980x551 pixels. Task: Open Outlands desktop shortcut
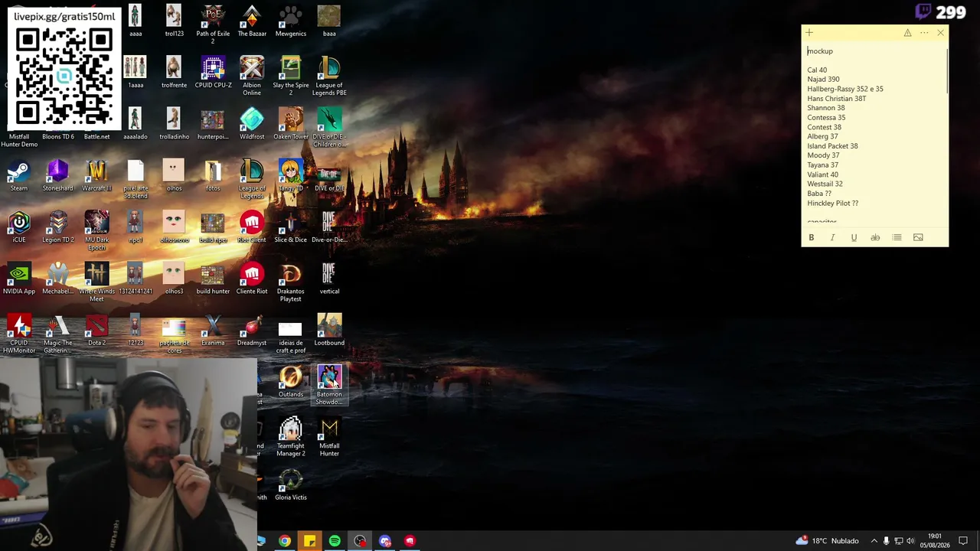point(290,380)
